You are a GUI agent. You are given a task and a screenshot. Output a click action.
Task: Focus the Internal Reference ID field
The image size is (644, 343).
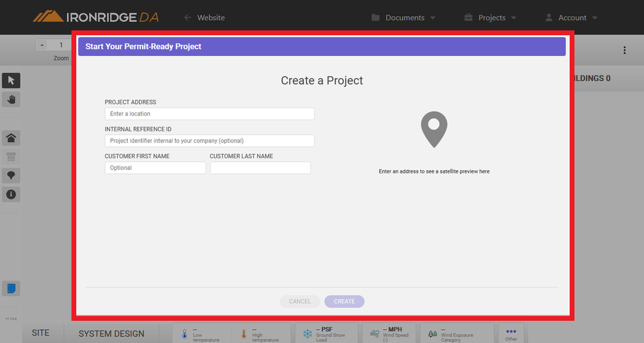[x=209, y=141]
